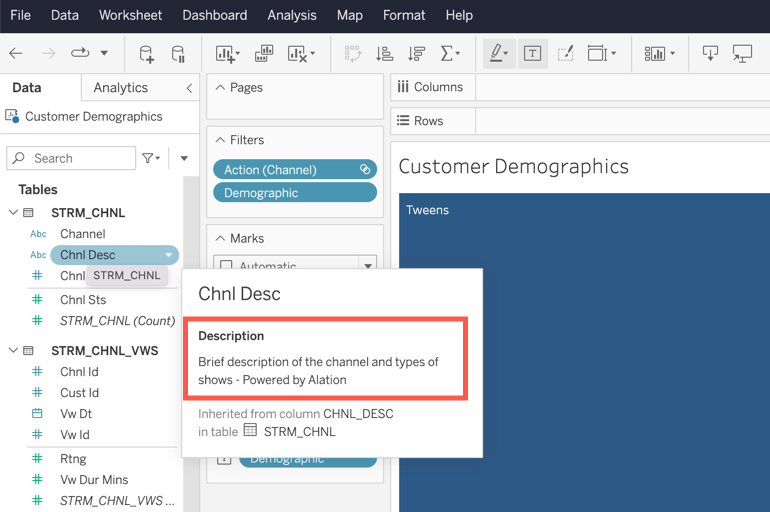Click the presentation mode icon
The height and width of the screenshot is (512, 770).
click(742, 54)
